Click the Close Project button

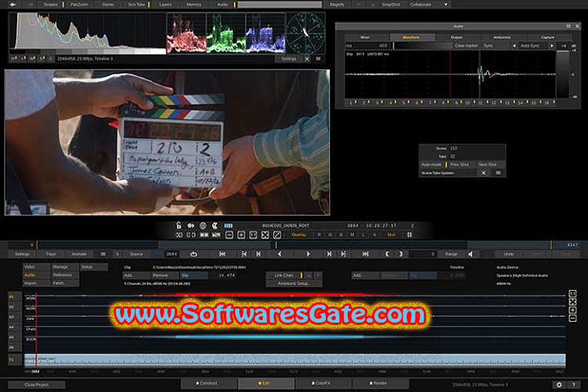click(37, 385)
